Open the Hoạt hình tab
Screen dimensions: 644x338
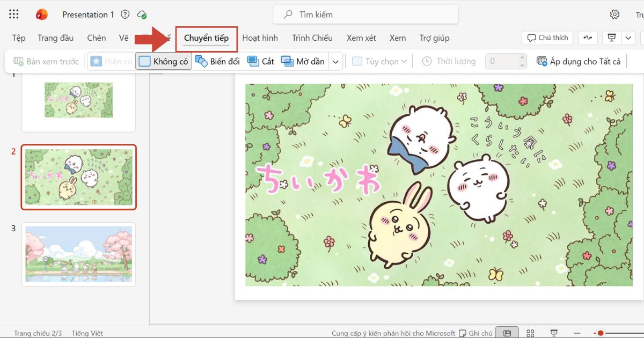(260, 38)
